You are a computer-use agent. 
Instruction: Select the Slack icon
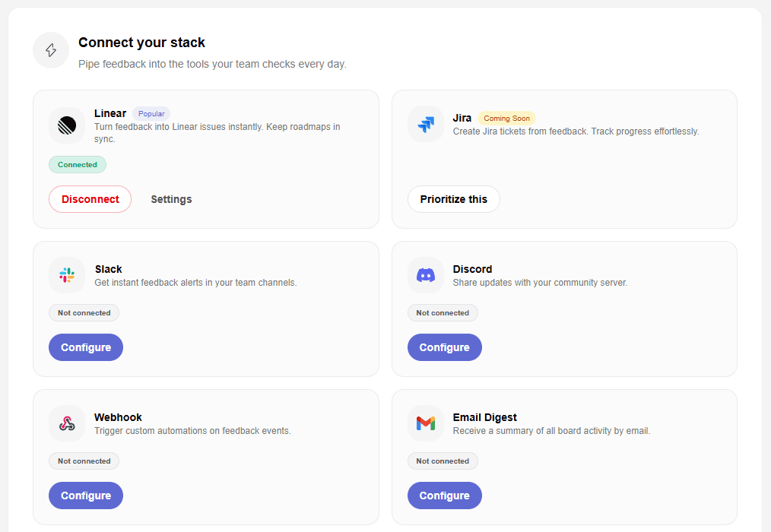(67, 275)
